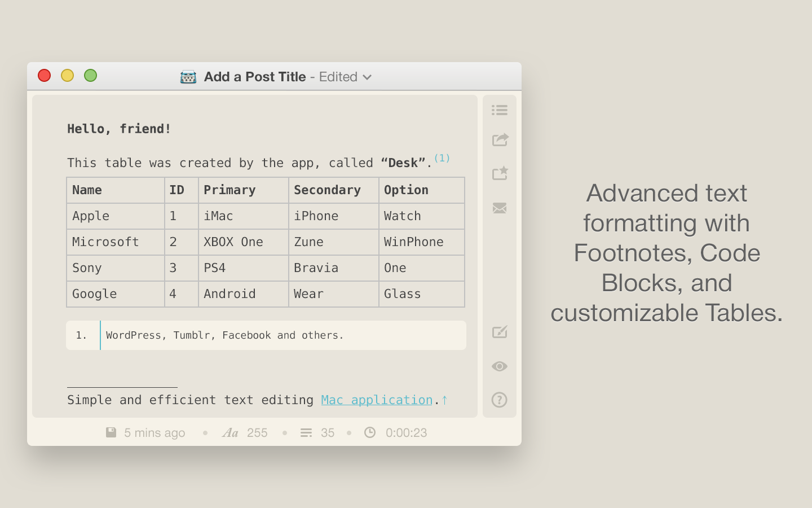
Task: Click the WinPhone table cell
Action: tap(422, 242)
